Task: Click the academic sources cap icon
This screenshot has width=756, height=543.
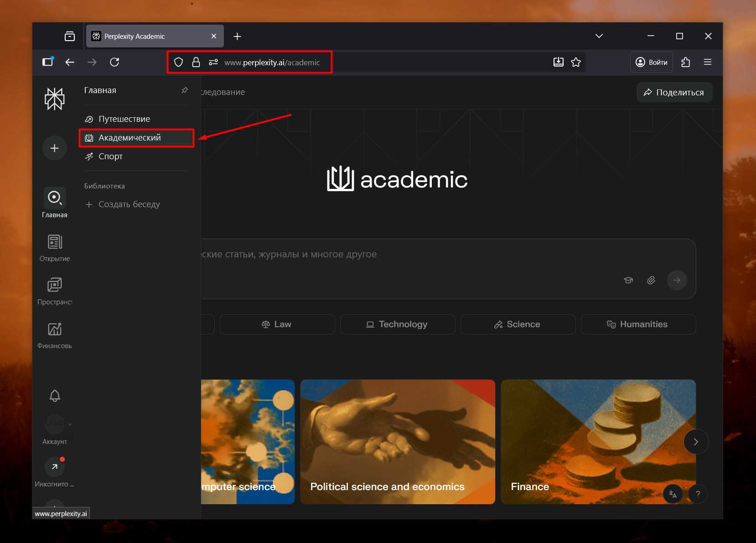Action: (x=628, y=280)
